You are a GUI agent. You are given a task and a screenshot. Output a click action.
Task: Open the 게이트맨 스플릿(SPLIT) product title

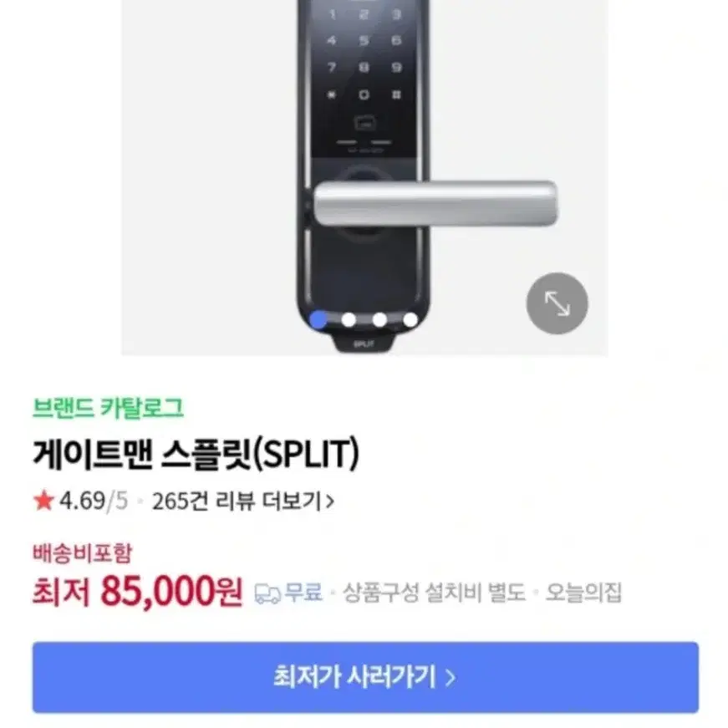(196, 453)
